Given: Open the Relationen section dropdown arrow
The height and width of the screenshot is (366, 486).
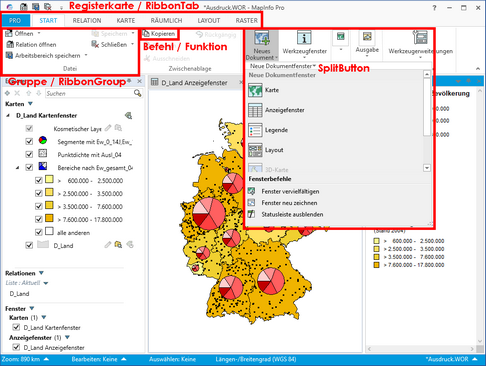Looking at the screenshot, I should tap(41, 273).
